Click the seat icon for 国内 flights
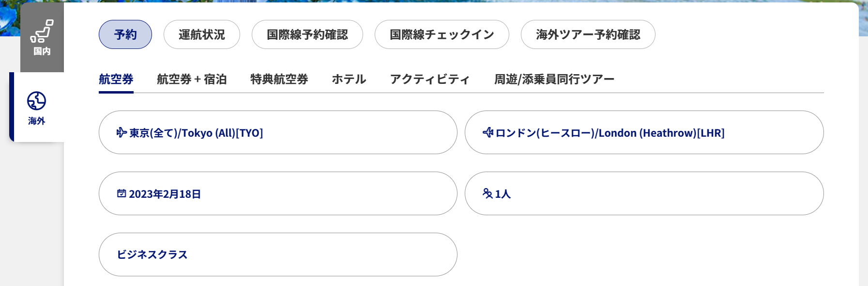This screenshot has width=868, height=286. (42, 32)
